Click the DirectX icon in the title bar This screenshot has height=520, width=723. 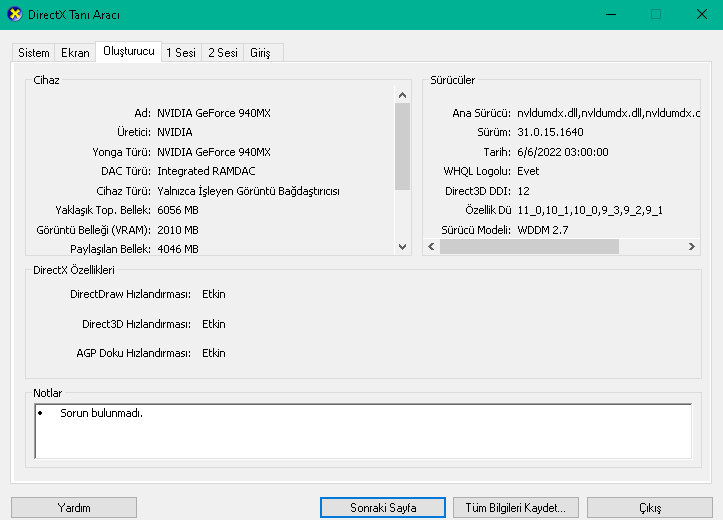tap(15, 14)
